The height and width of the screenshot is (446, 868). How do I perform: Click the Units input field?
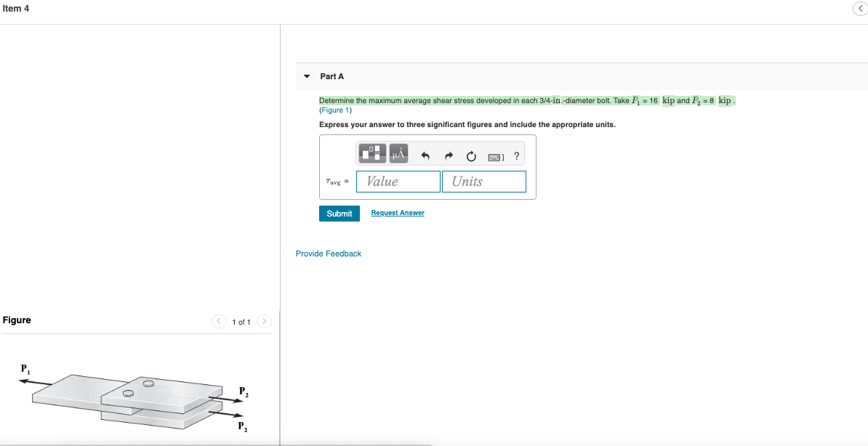(x=484, y=182)
